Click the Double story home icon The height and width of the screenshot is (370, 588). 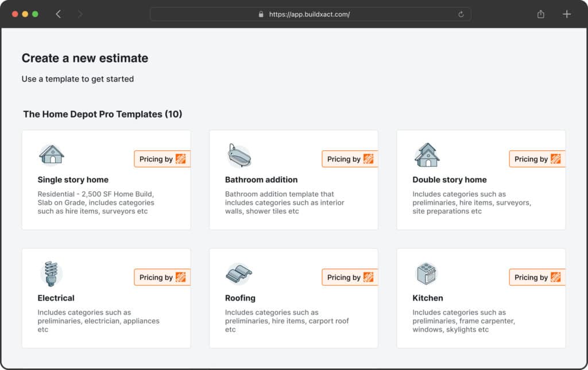pyautogui.click(x=427, y=155)
